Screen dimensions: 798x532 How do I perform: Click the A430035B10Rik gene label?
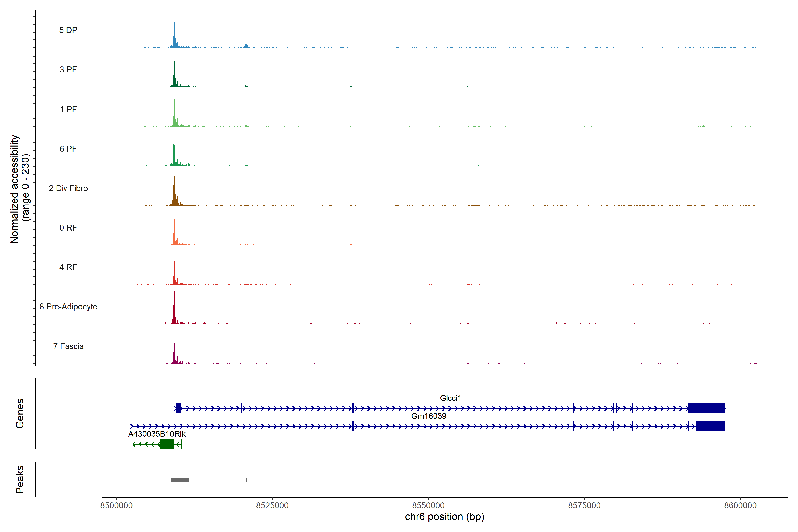(157, 434)
